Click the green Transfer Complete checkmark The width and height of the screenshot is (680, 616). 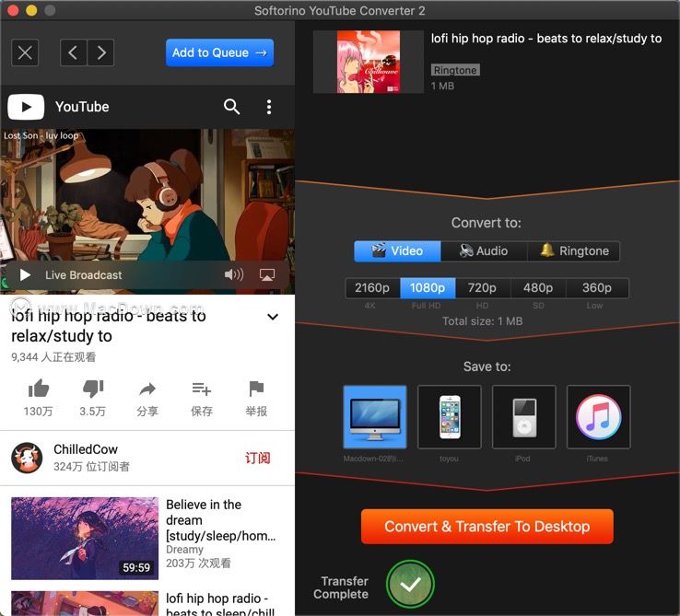pos(410,584)
